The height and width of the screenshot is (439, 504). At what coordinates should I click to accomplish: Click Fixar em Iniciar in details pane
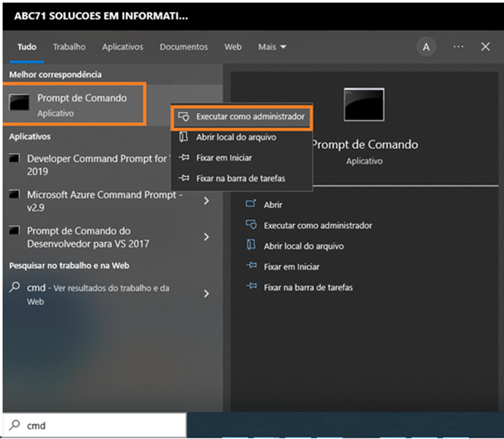(292, 267)
